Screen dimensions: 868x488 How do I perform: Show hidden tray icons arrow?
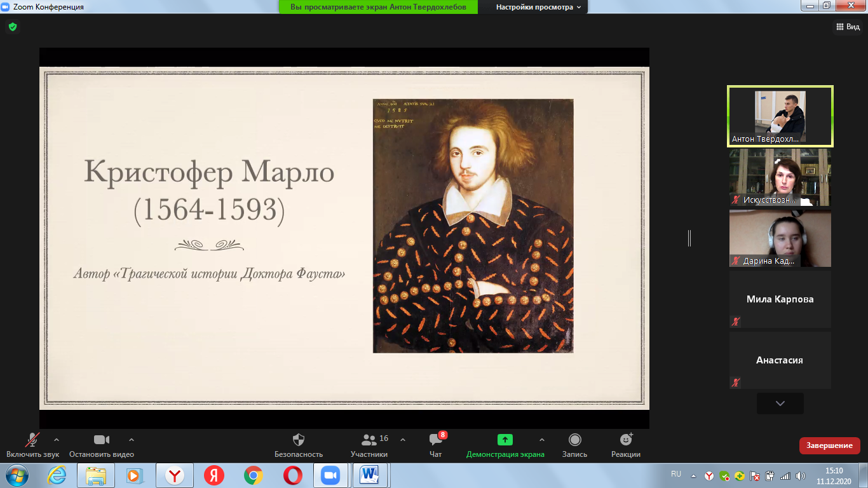pos(693,475)
